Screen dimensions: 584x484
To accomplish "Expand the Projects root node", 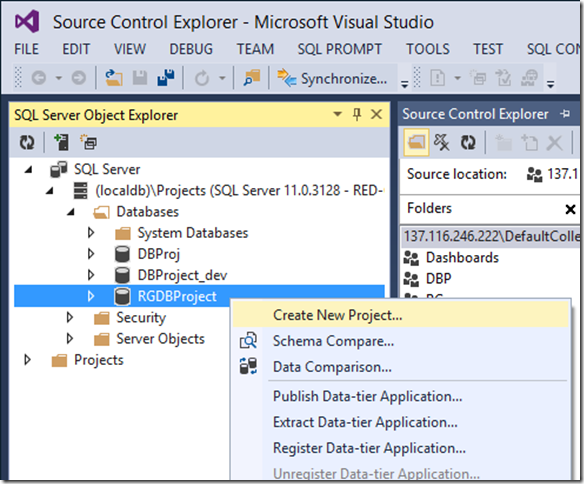I will (x=27, y=360).
